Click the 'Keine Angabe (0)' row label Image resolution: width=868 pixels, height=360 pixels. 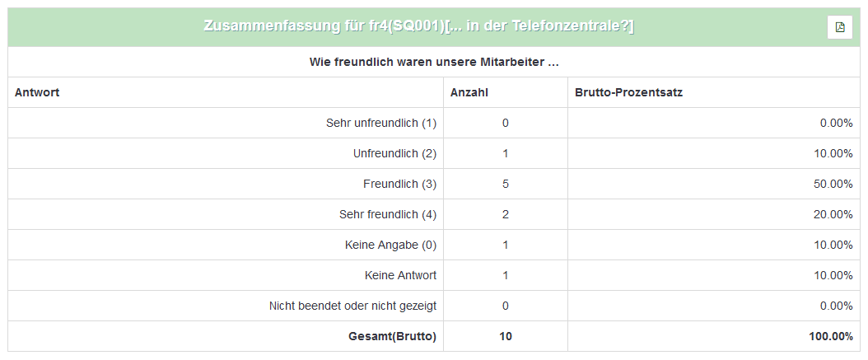(x=390, y=245)
